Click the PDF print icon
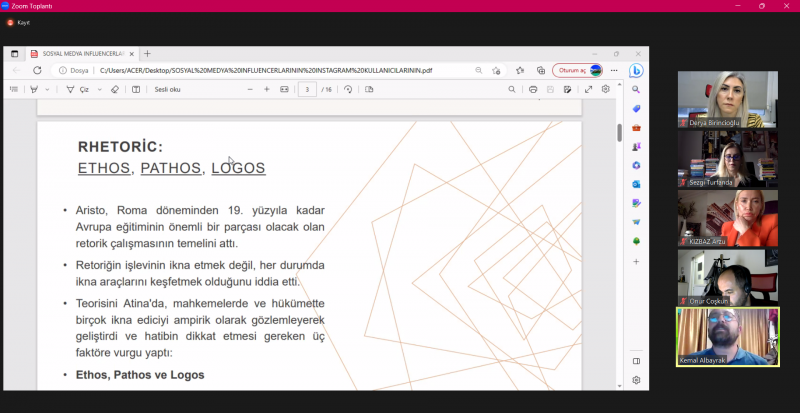The width and height of the screenshot is (800, 413). pos(533,89)
